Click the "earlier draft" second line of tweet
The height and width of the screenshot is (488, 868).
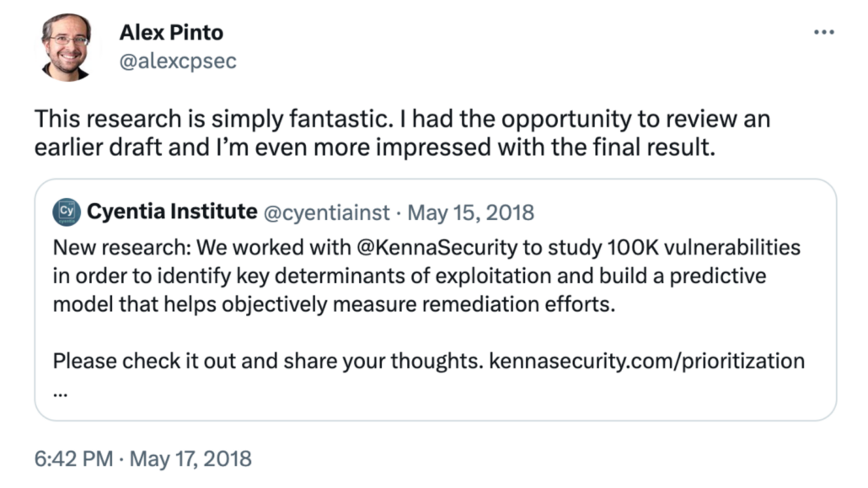(x=375, y=147)
